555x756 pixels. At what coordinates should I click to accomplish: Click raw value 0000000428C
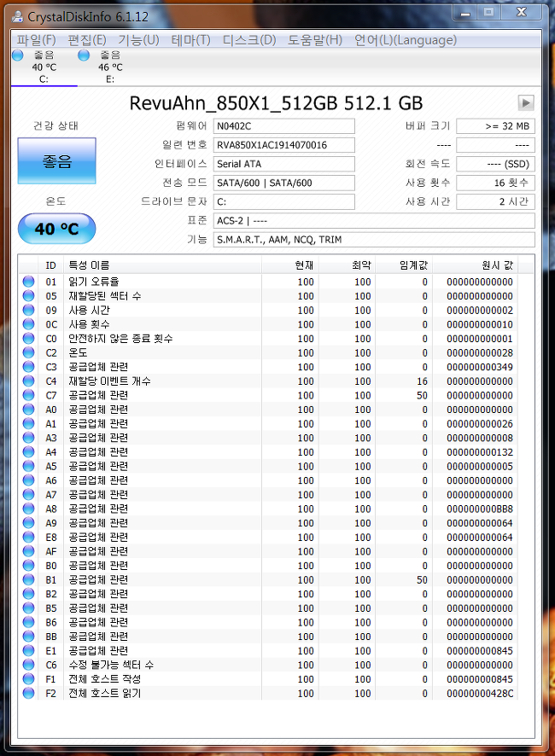pyautogui.click(x=480, y=694)
